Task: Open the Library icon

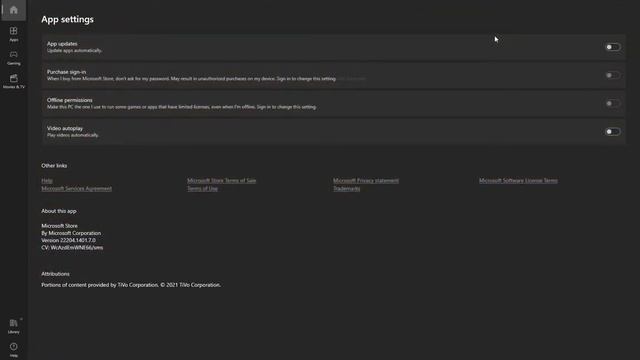Action: coord(13,326)
